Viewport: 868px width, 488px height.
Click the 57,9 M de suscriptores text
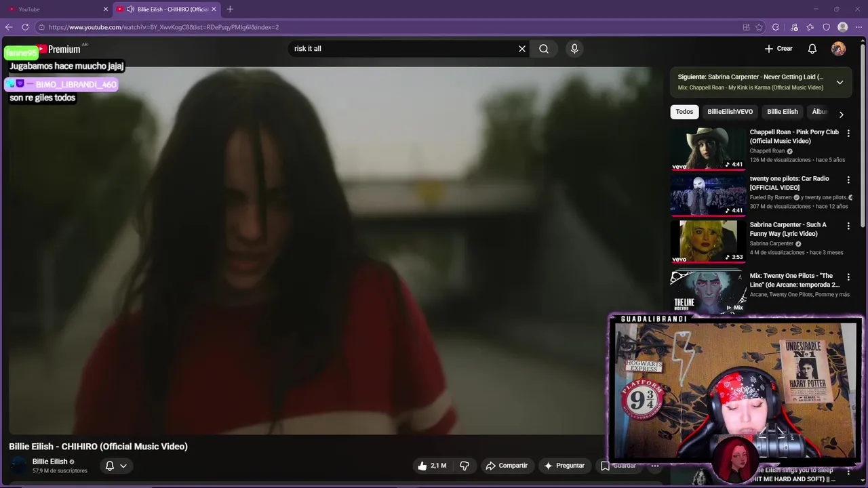click(x=60, y=471)
